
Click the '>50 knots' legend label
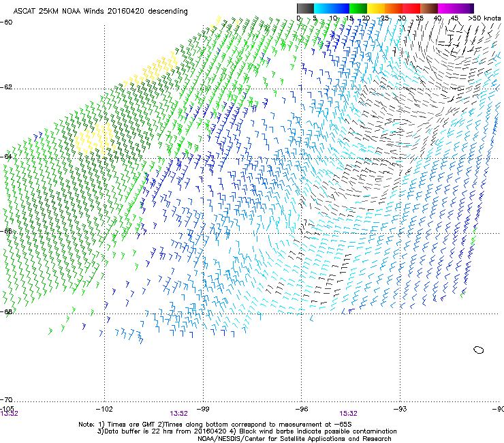484,18
